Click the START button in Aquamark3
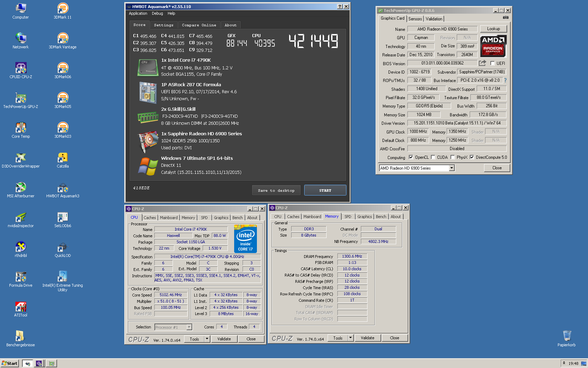Image resolution: width=588 pixels, height=368 pixels. click(325, 190)
